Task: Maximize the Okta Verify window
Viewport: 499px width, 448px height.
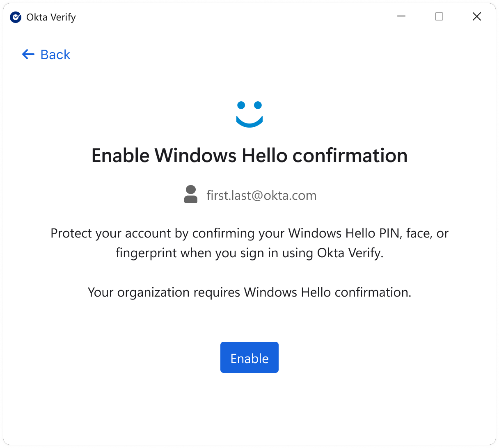Action: (439, 16)
